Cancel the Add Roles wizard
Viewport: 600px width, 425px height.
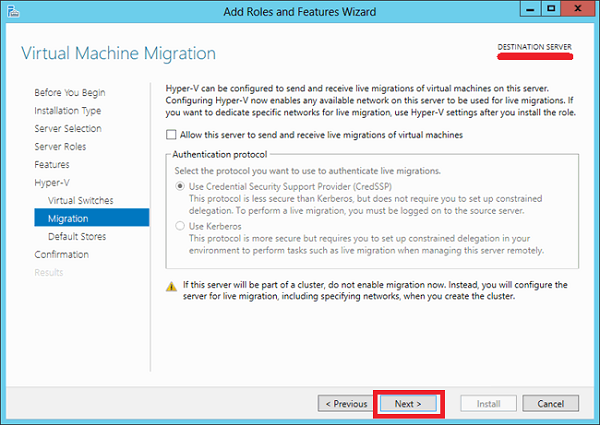point(550,403)
